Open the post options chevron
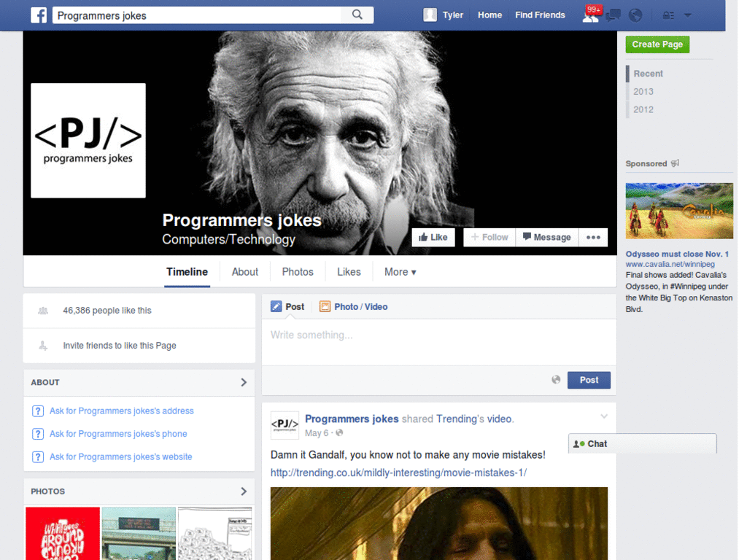This screenshot has width=747, height=560. 604,416
